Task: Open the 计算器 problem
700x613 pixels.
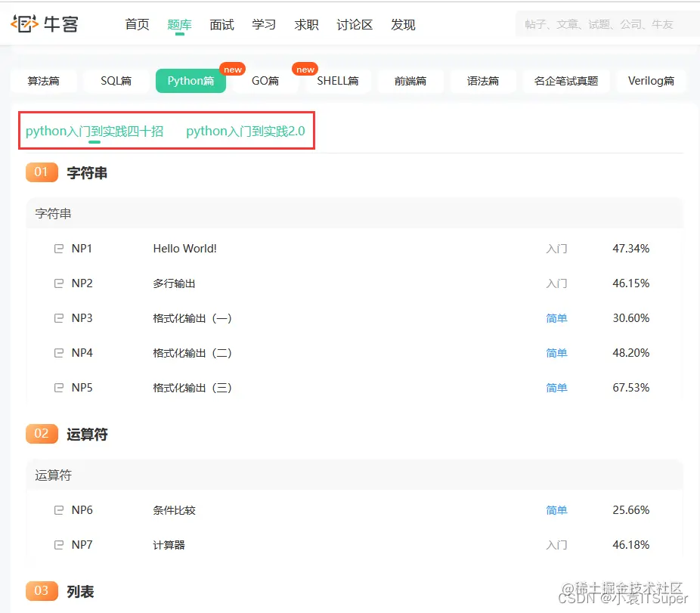Action: [x=169, y=545]
